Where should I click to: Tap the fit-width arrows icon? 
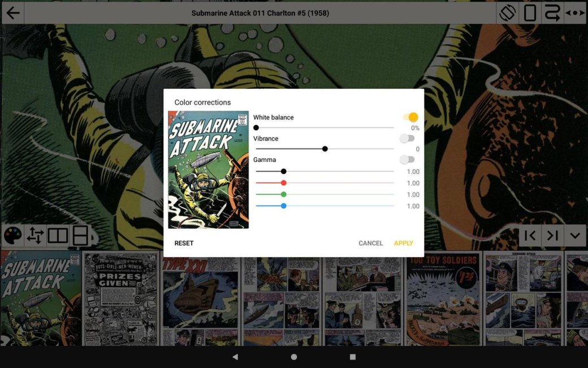point(575,13)
